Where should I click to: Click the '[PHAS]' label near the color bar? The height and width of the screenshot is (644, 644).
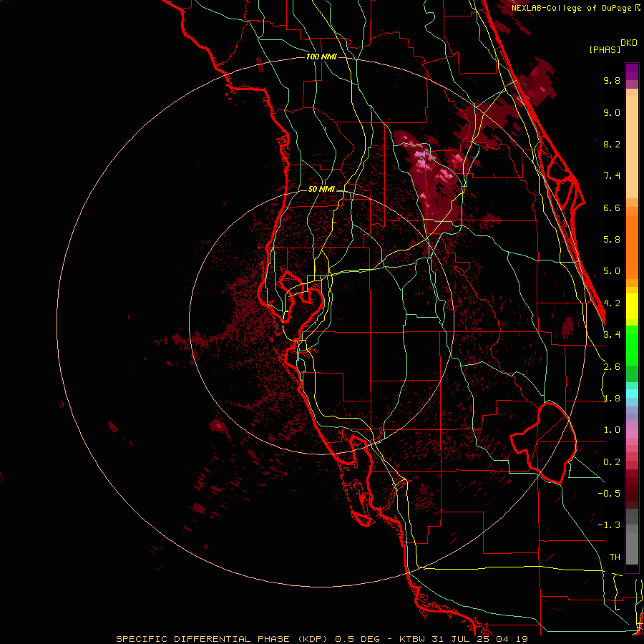click(x=605, y=50)
